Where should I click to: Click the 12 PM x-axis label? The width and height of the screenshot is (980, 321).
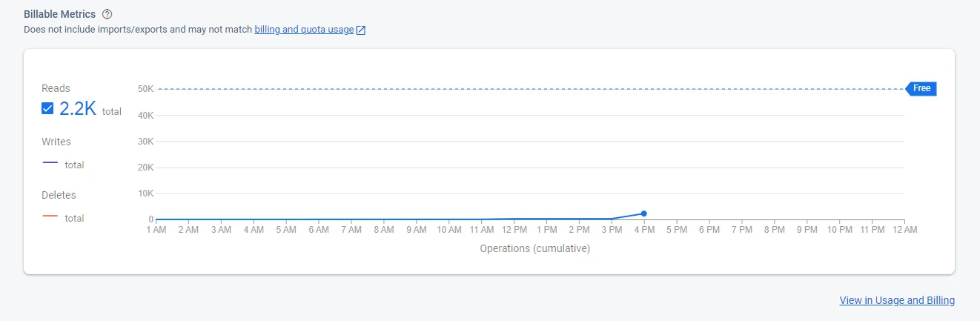click(514, 230)
